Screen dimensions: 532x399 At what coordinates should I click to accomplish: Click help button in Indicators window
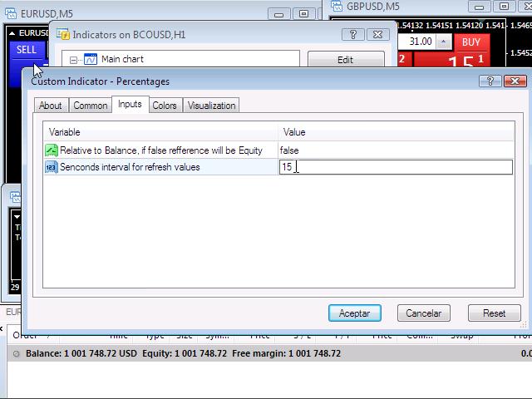point(353,34)
